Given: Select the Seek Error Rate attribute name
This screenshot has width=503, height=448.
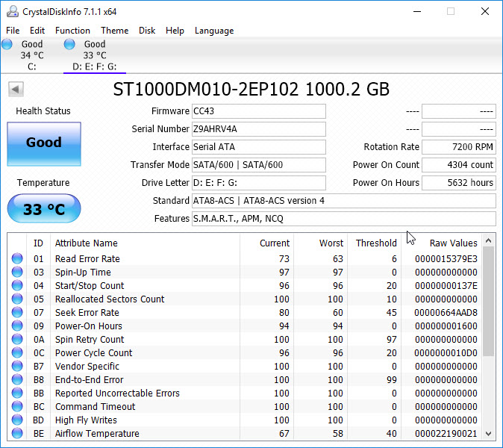Looking at the screenshot, I should pyautogui.click(x=87, y=313).
